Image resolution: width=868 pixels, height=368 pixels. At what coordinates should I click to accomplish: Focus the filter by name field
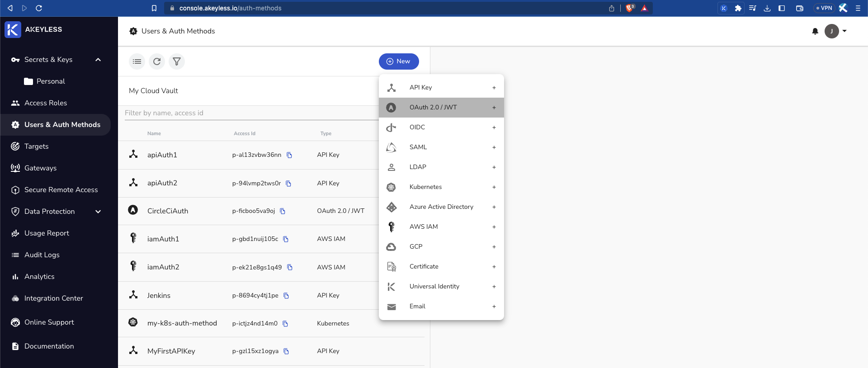(x=251, y=113)
